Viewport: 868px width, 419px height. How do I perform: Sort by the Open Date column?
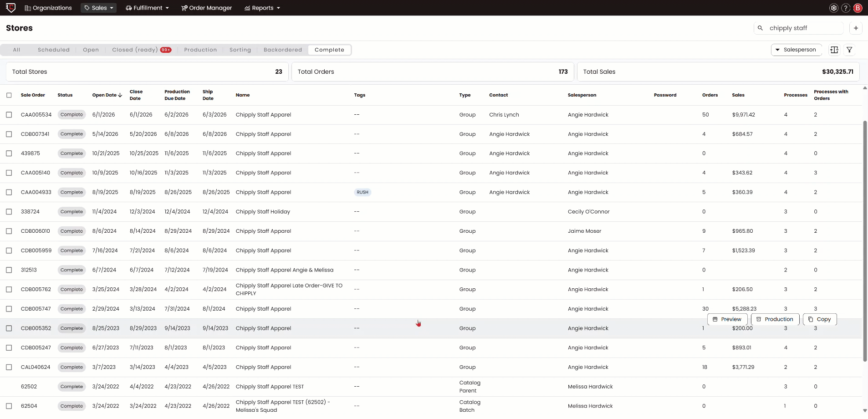pyautogui.click(x=107, y=95)
